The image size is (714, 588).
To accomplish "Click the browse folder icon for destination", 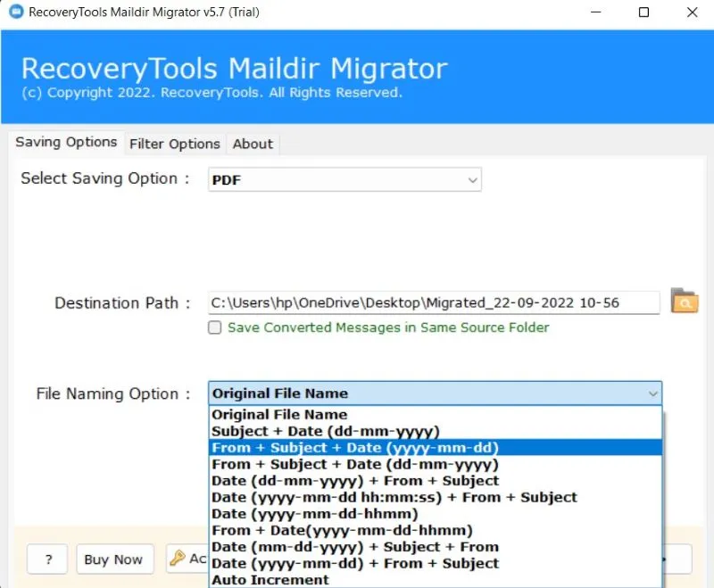I will pyautogui.click(x=684, y=302).
